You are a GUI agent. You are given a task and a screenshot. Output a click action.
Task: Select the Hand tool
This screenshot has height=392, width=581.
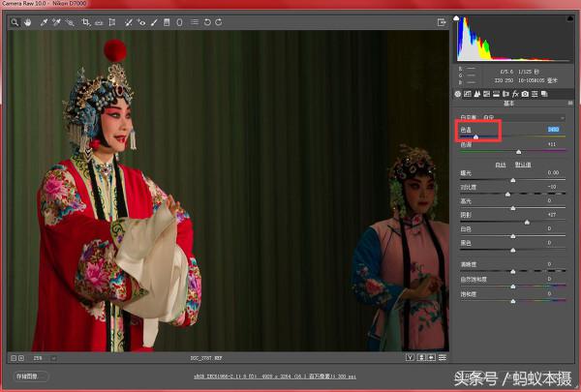[x=28, y=22]
